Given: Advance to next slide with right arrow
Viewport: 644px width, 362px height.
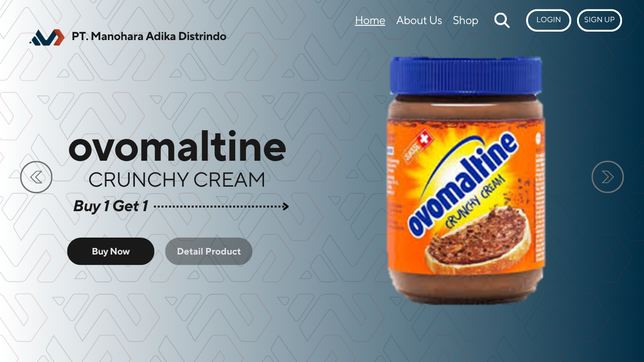Looking at the screenshot, I should point(608,177).
